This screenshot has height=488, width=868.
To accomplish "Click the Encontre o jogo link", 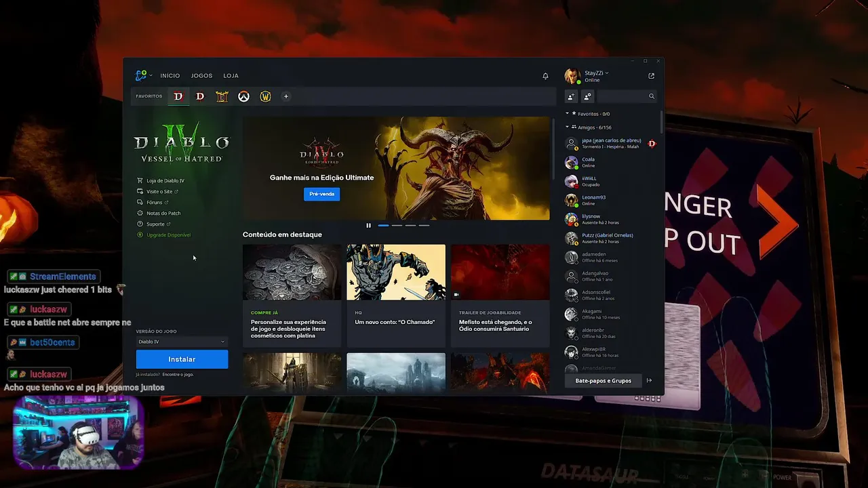I will tap(178, 374).
